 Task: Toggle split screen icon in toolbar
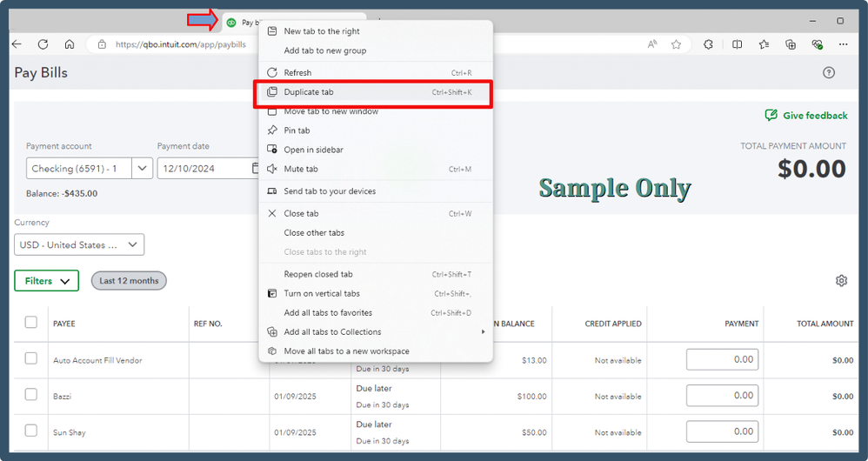coord(737,45)
